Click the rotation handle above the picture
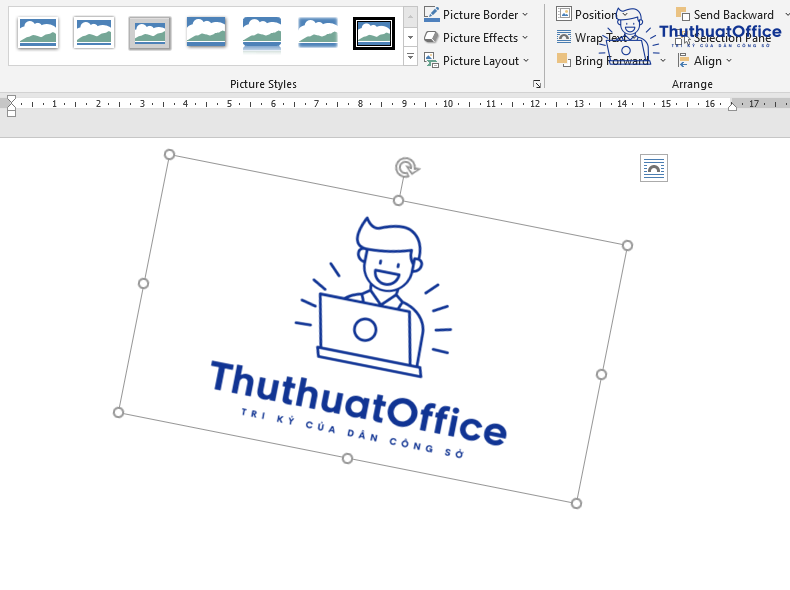Image resolution: width=790 pixels, height=590 pixels. coord(405,167)
